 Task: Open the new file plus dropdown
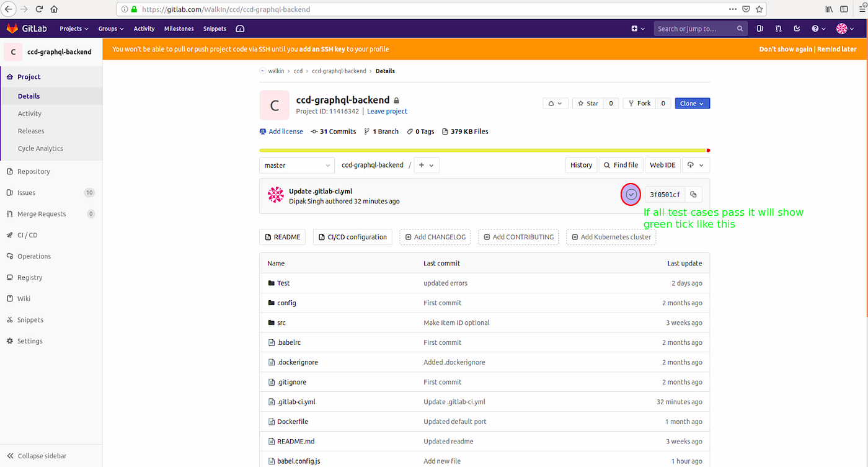(426, 164)
